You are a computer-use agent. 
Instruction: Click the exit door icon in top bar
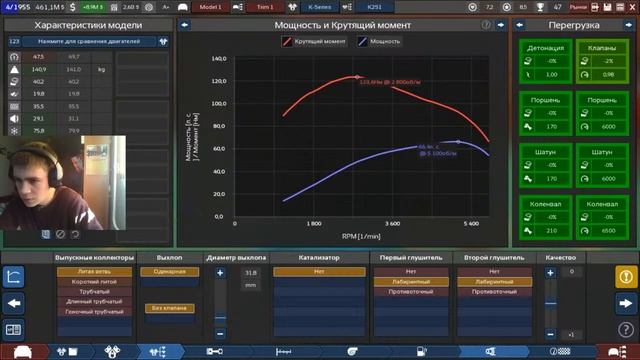coord(595,7)
